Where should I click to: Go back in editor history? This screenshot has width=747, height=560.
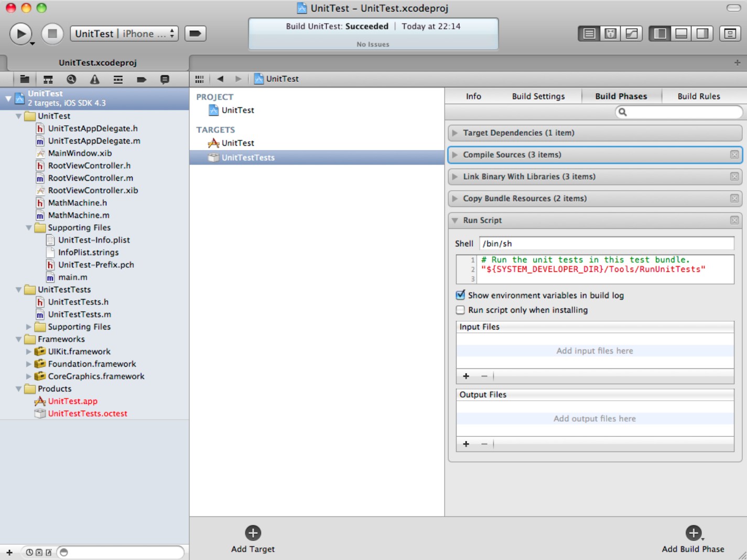pyautogui.click(x=220, y=79)
